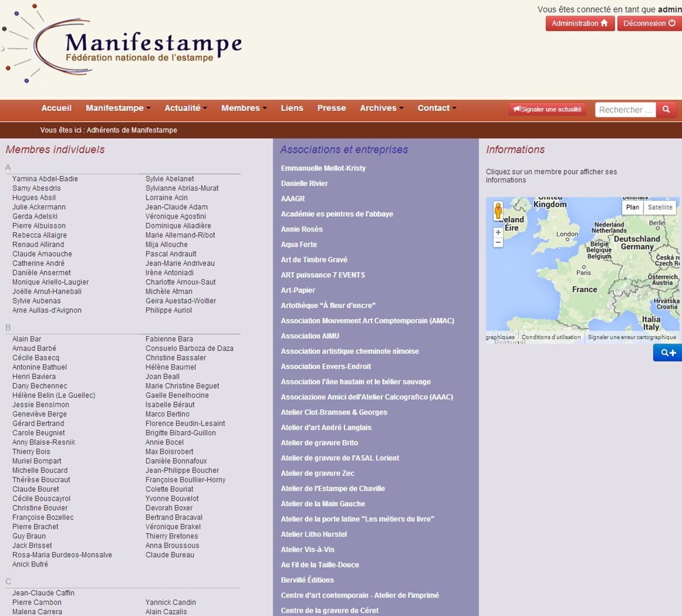
Task: Open map zoom via the blue magnifier-plus icon
Action: (668, 353)
